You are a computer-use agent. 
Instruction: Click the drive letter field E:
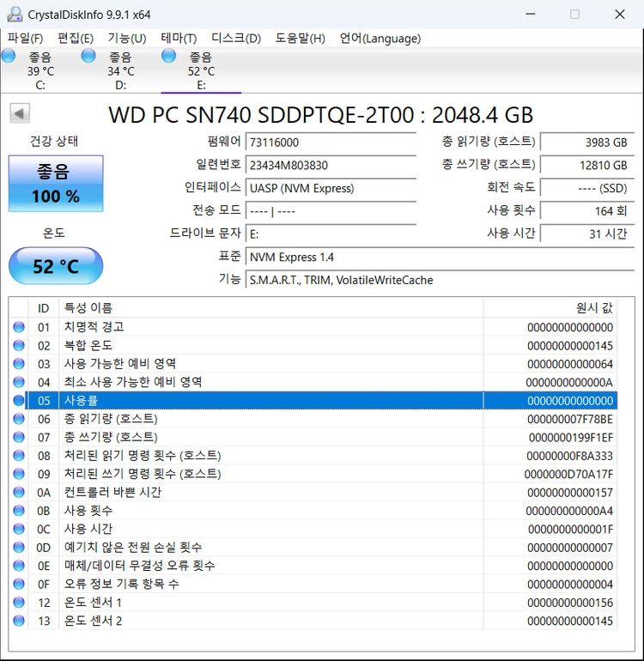(x=331, y=233)
